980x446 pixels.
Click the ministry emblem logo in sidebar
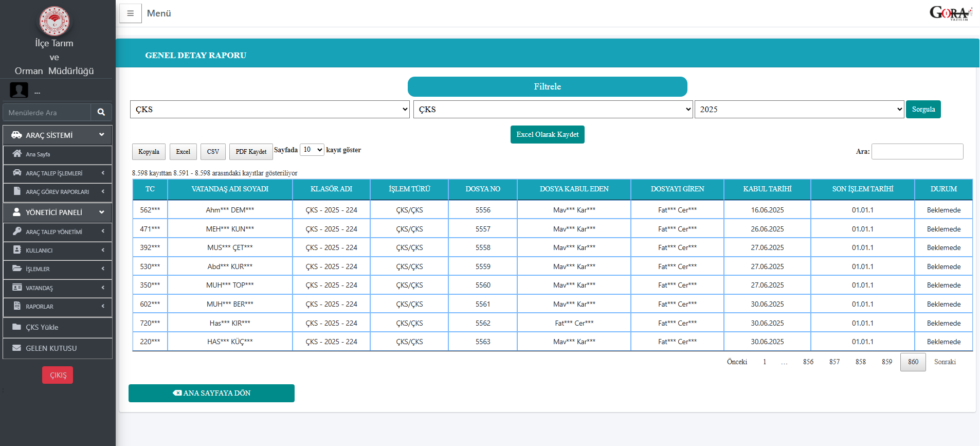55,21
